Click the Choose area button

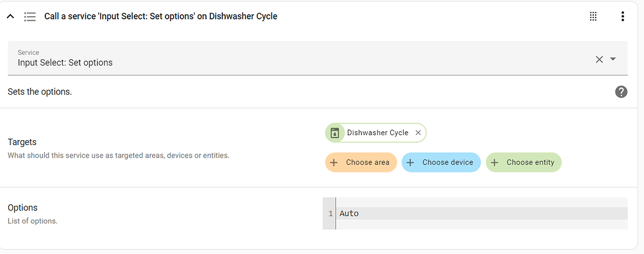361,162
